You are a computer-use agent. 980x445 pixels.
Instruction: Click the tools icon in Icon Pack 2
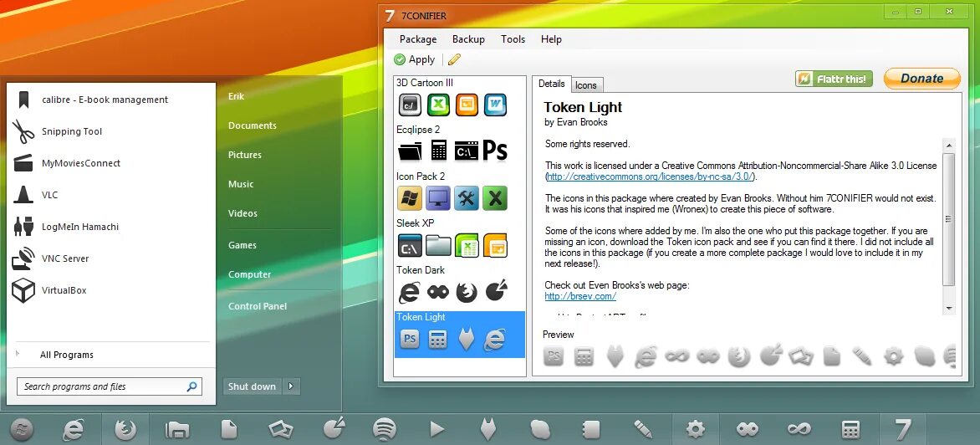(467, 198)
